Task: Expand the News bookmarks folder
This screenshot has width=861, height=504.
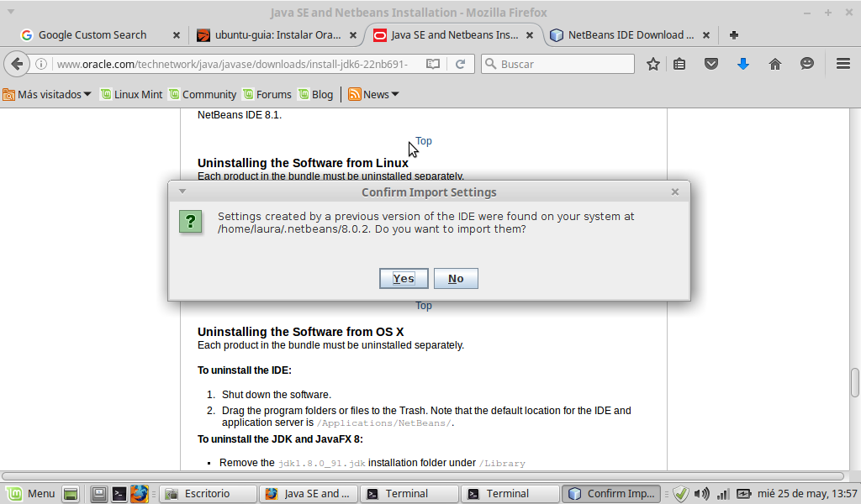Action: tap(374, 95)
